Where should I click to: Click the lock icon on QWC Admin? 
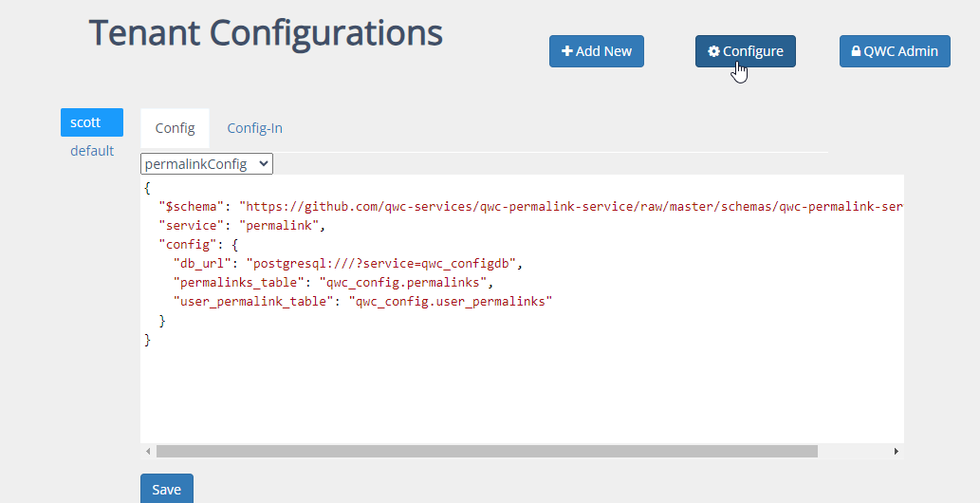[x=856, y=51]
